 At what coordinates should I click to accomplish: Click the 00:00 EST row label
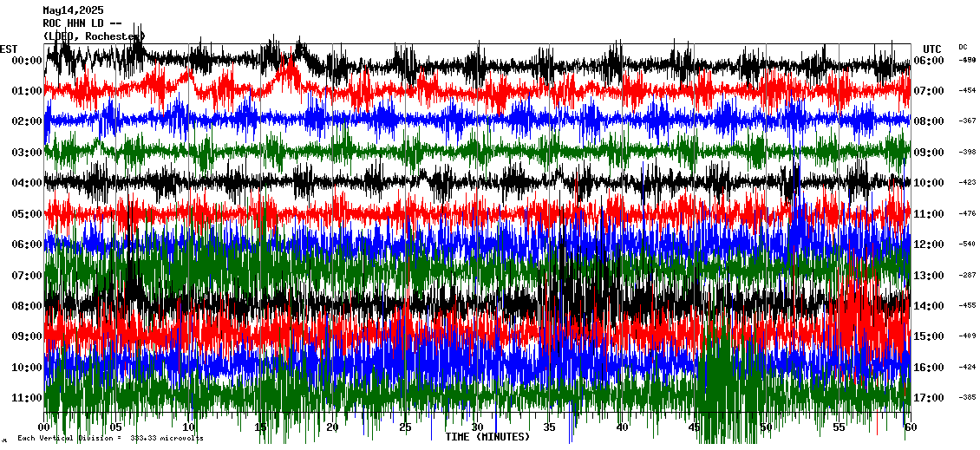click(x=28, y=61)
